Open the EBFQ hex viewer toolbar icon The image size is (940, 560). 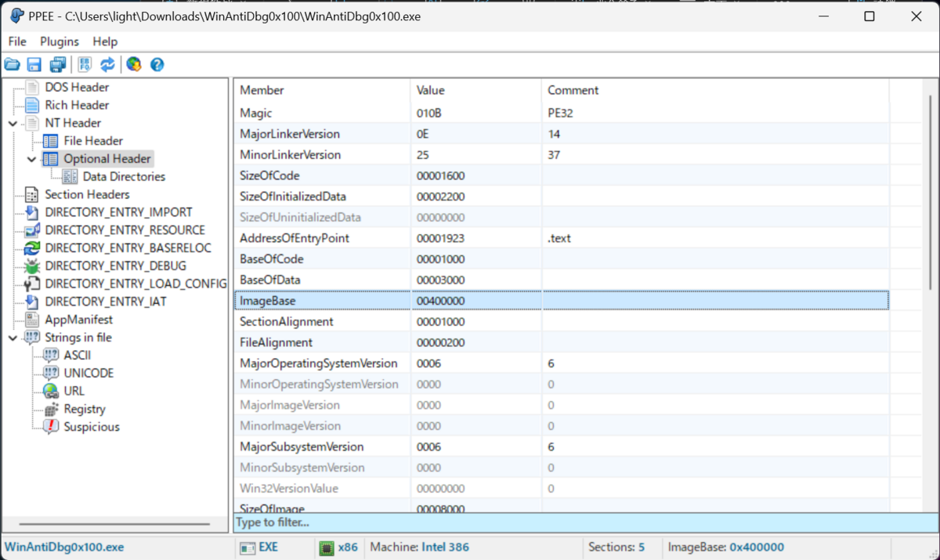[x=85, y=64]
